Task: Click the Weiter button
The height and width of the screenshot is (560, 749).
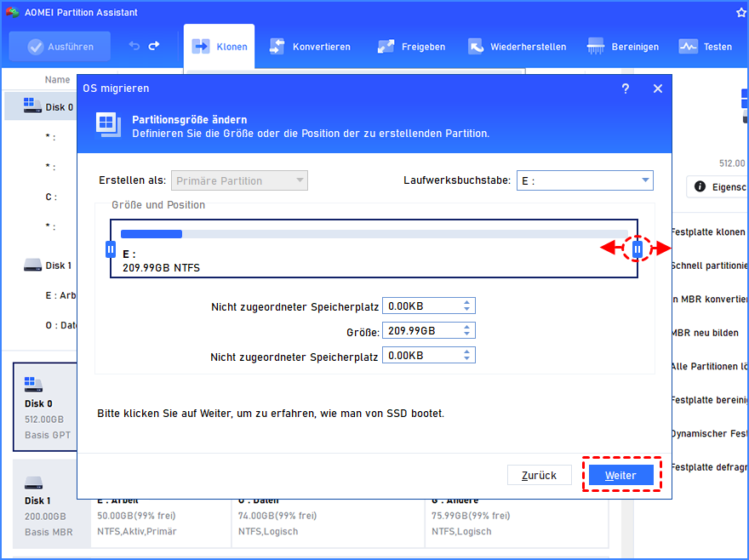Action: [x=621, y=476]
